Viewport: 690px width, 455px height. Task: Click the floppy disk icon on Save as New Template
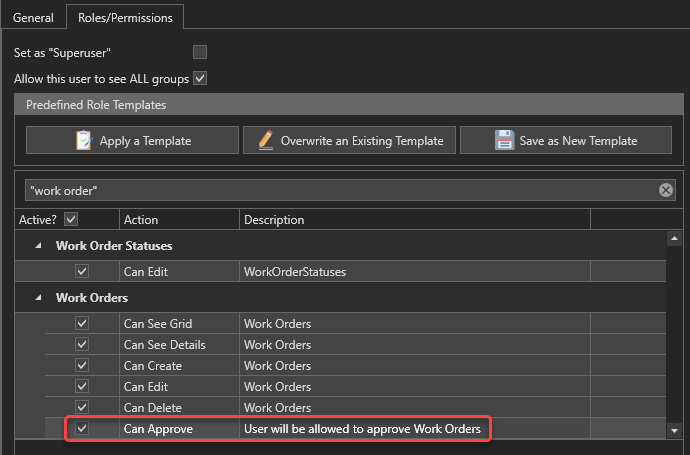point(504,141)
